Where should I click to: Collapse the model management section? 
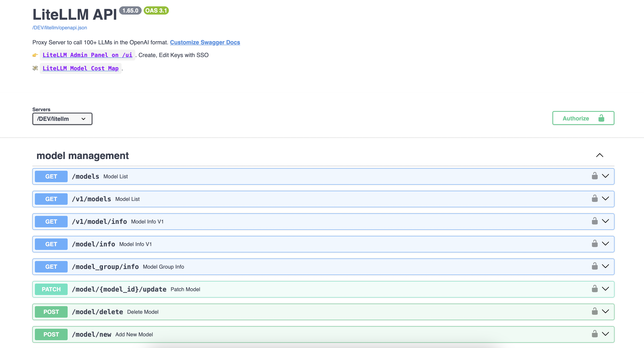pos(600,156)
